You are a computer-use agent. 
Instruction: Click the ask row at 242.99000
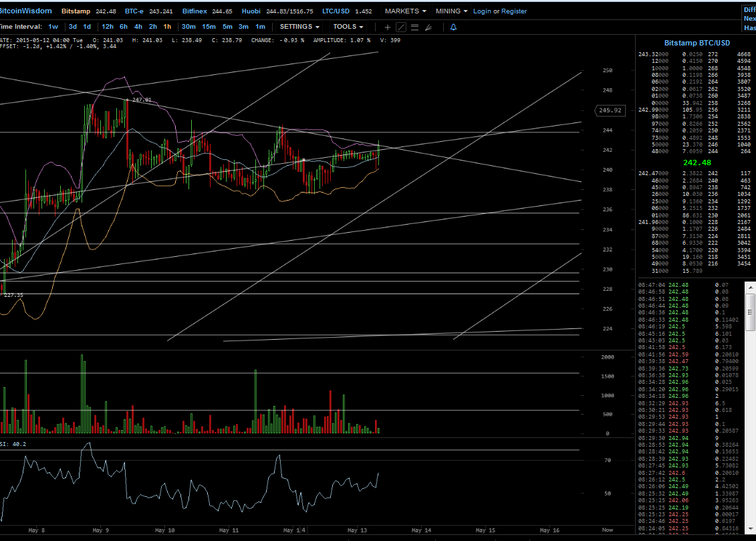pyautogui.click(x=695, y=110)
